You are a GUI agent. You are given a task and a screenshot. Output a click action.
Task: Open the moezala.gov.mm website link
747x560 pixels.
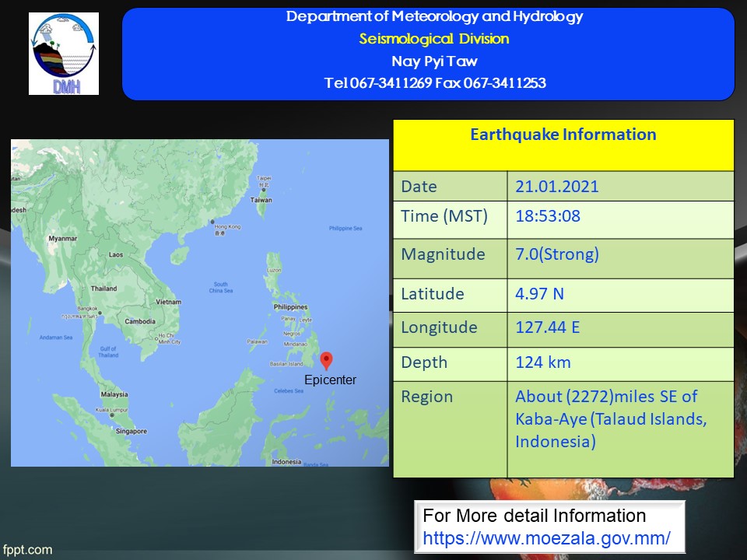(546, 538)
